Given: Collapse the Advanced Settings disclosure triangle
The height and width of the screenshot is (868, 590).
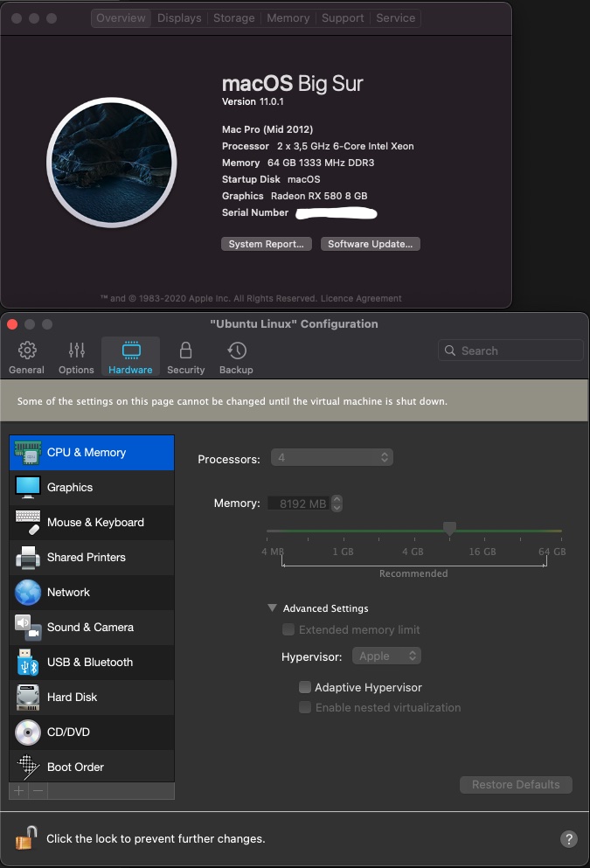Looking at the screenshot, I should [x=272, y=608].
